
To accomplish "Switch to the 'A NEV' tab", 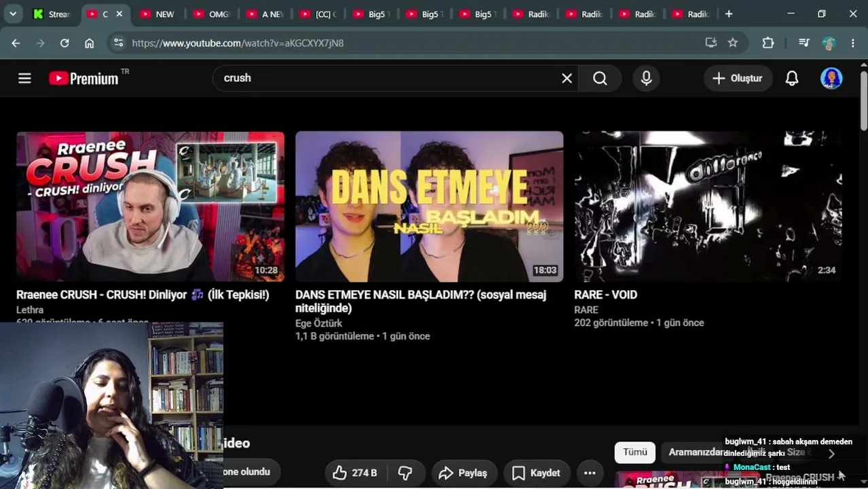I will (x=264, y=14).
